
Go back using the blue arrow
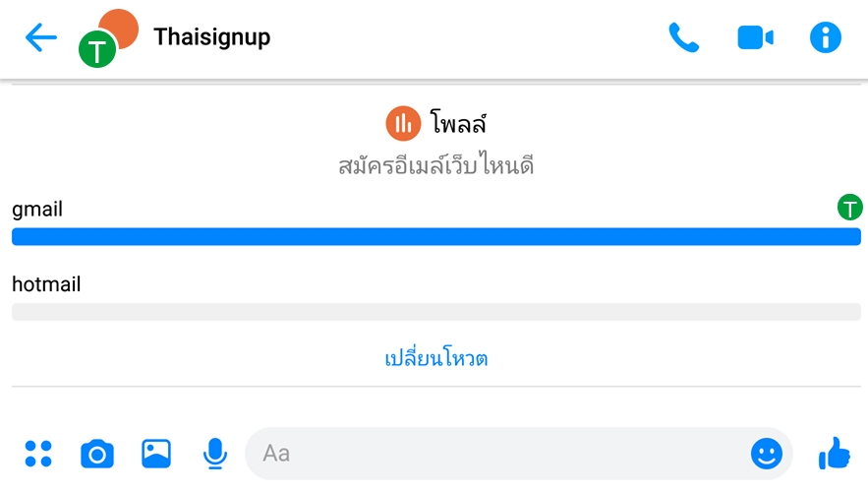[41, 37]
